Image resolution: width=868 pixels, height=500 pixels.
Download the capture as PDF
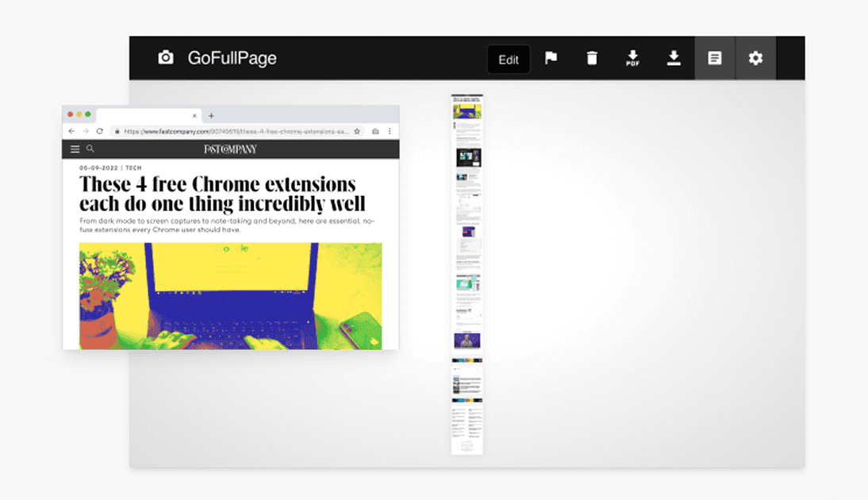pos(632,58)
